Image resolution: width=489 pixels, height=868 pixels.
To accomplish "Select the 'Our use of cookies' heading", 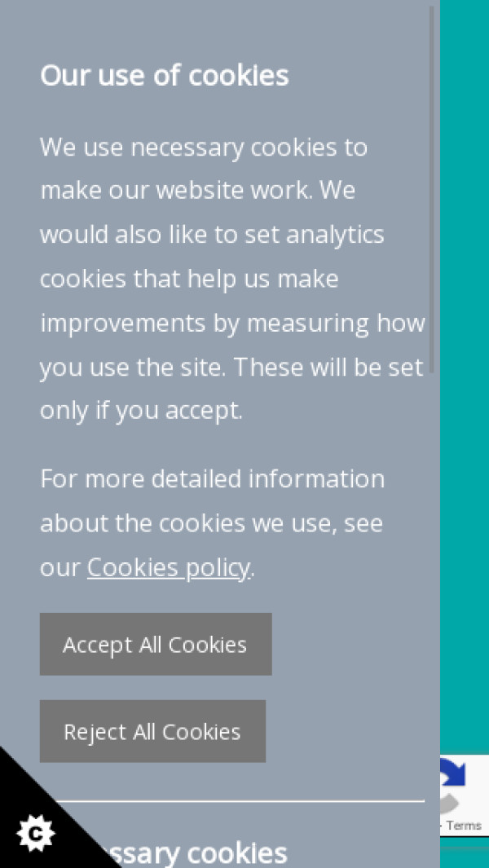I will 165,75.
